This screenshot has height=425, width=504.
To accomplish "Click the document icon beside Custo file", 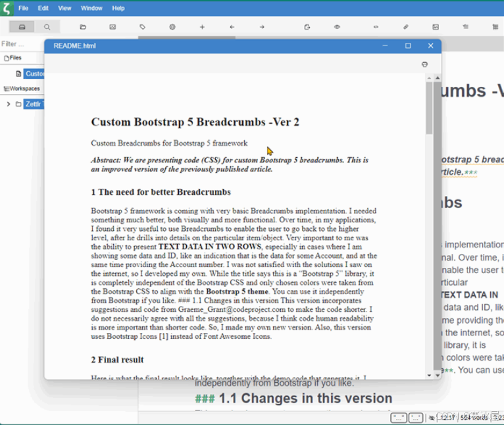I will pyautogui.click(x=18, y=74).
